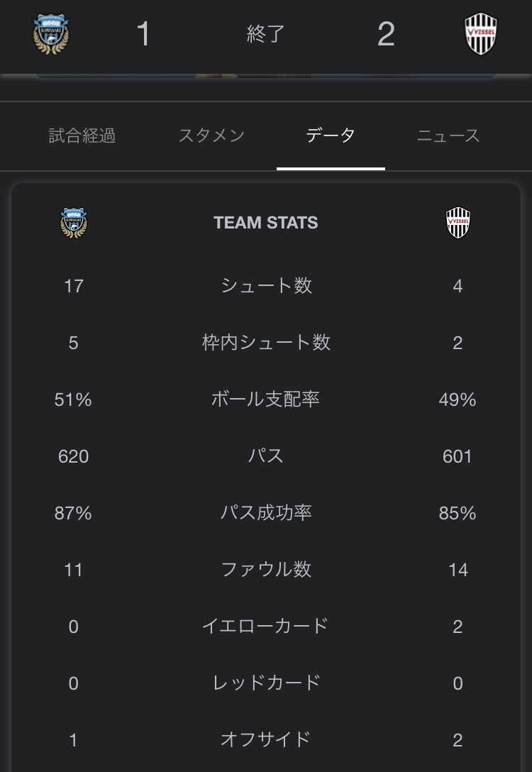Tap the away score 2 in header

click(x=386, y=34)
